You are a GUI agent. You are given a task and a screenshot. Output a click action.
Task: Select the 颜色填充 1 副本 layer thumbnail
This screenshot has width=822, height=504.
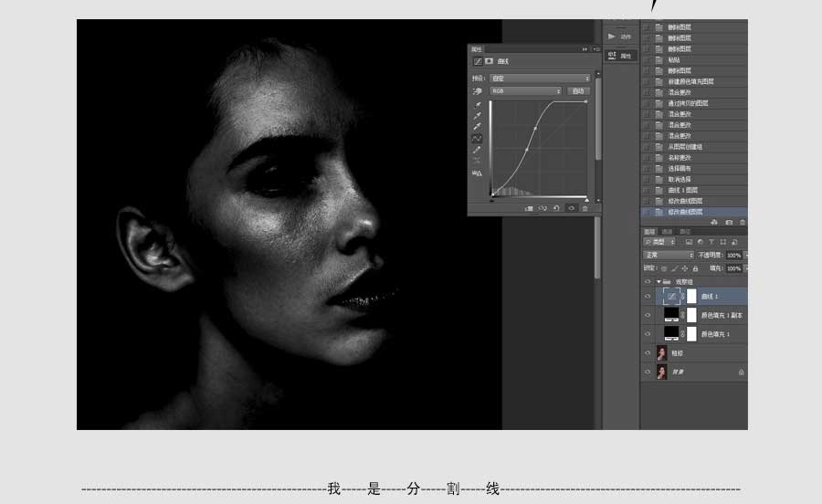(x=671, y=315)
